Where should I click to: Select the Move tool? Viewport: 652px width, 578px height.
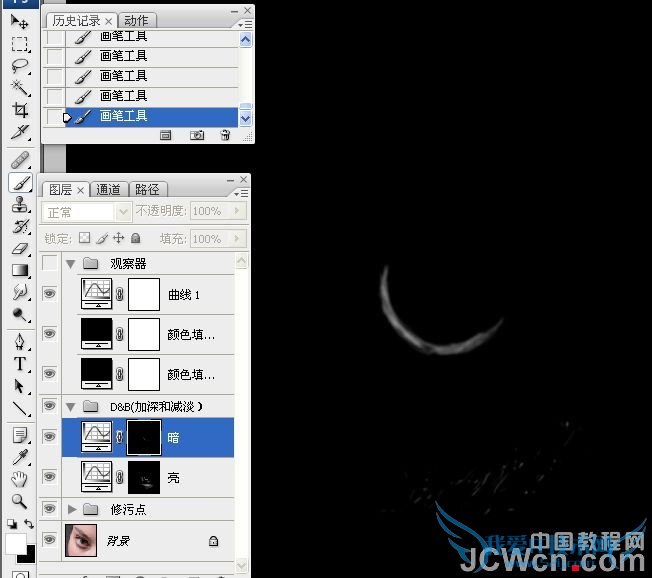pyautogui.click(x=20, y=22)
